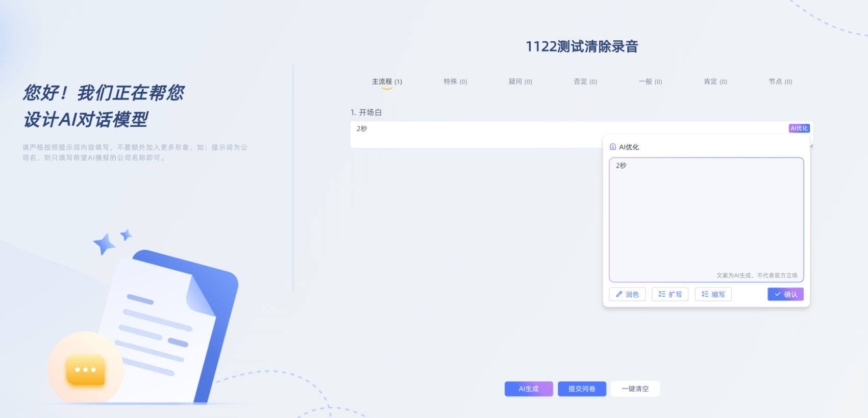Click the robot icon beside AI优化 title
The image size is (868, 418).
[613, 147]
